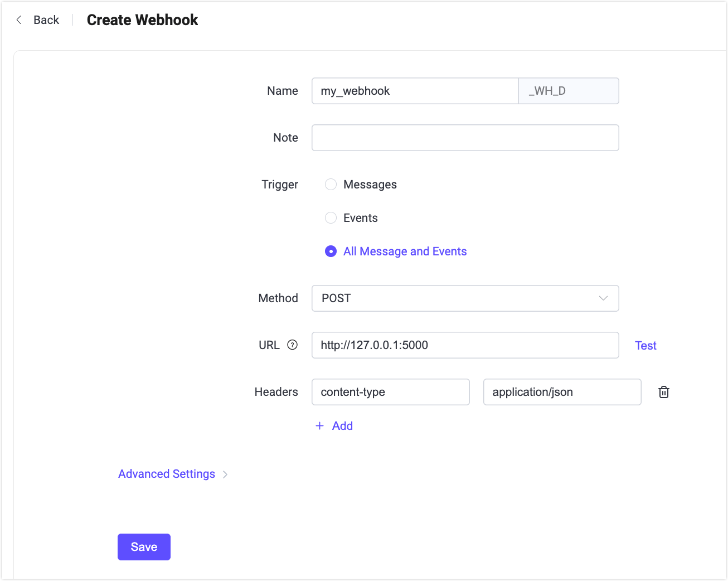Viewport: 728px width, 581px height.
Task: Click the Method dropdown chevron arrow
Action: coord(603,298)
